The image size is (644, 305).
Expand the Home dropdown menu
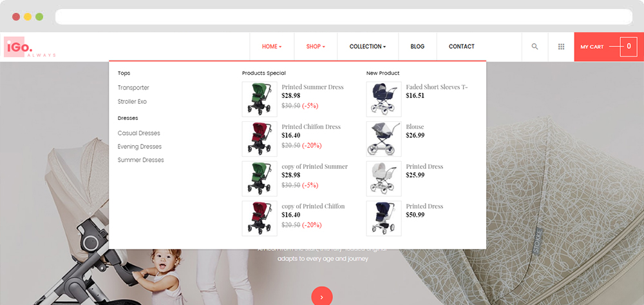(x=272, y=46)
